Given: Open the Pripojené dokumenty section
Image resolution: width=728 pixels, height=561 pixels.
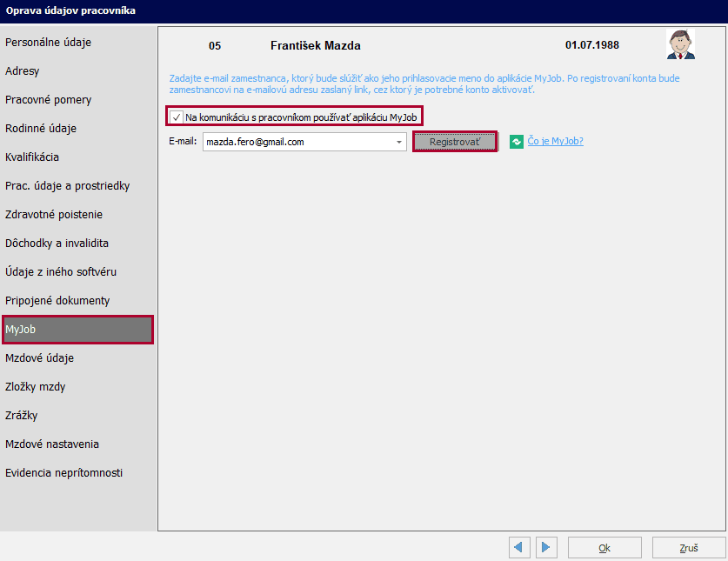Looking at the screenshot, I should (57, 301).
